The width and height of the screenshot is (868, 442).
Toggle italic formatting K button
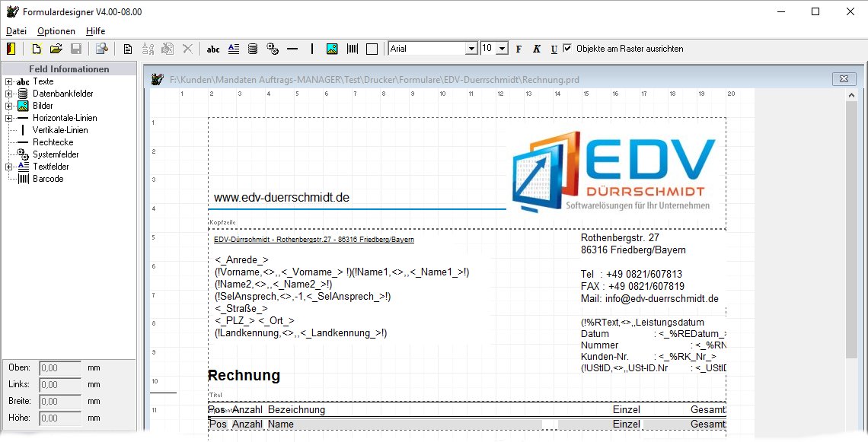coord(537,49)
